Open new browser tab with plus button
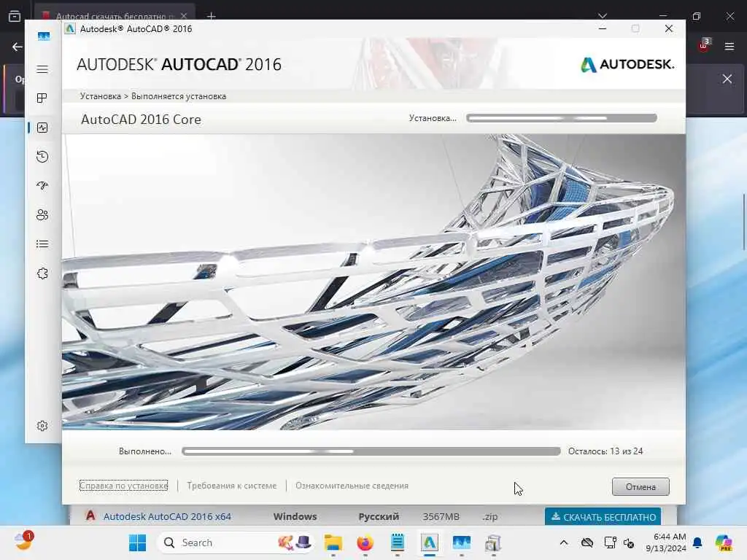The image size is (747, 560). [212, 16]
